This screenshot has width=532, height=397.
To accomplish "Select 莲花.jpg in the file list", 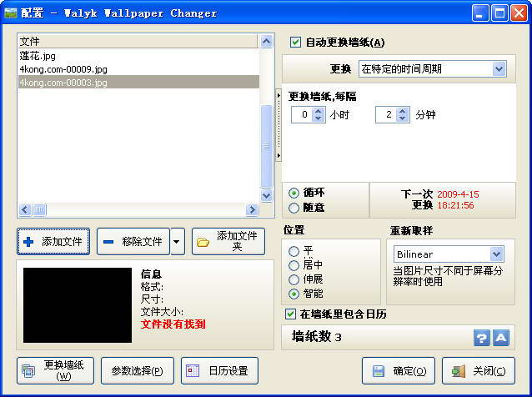I will 138,56.
